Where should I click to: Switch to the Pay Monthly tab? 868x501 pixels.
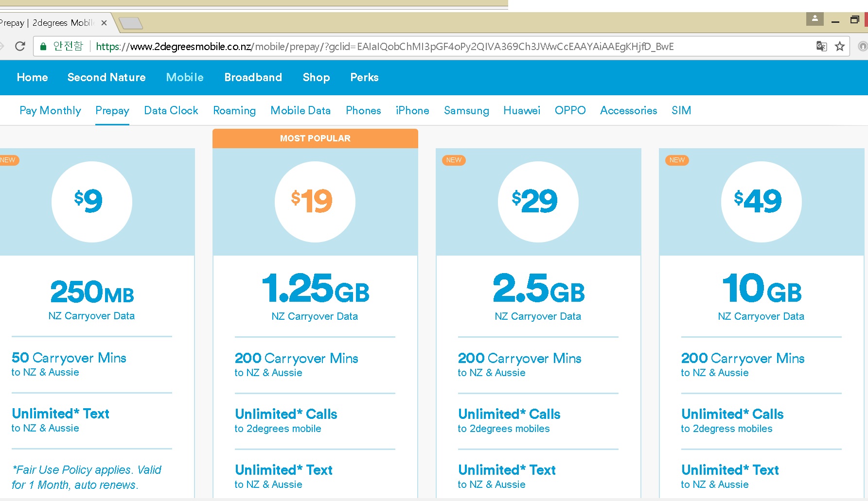click(50, 111)
